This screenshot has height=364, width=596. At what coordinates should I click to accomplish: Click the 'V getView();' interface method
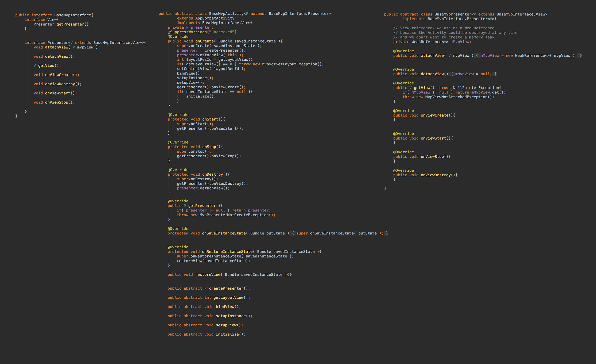(47, 66)
